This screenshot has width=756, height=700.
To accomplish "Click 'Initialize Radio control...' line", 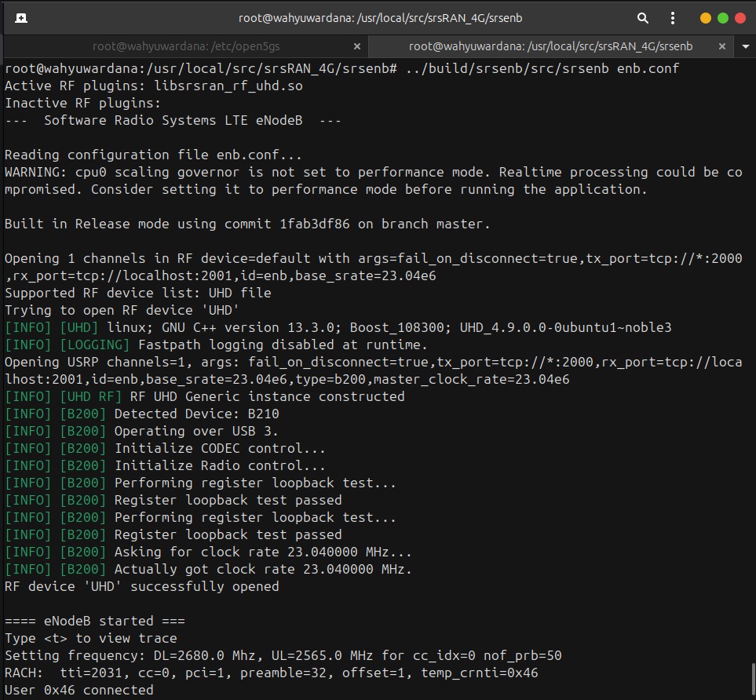I will (166, 465).
